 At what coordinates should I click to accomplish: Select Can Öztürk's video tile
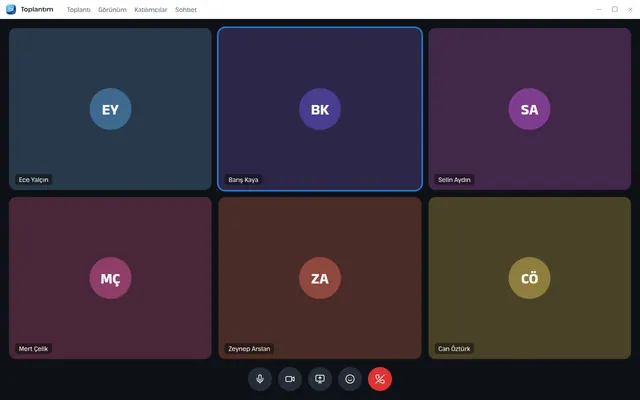coord(529,278)
